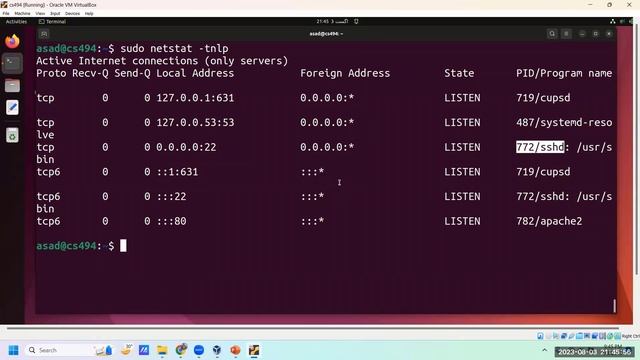Click the terminal vertical scrollbar handle
The width and height of the screenshot is (640, 360).
pos(614,306)
